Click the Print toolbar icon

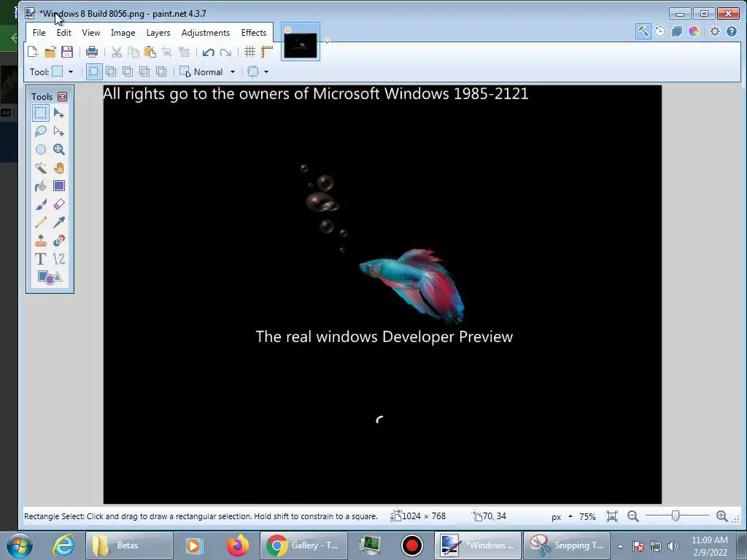91,52
